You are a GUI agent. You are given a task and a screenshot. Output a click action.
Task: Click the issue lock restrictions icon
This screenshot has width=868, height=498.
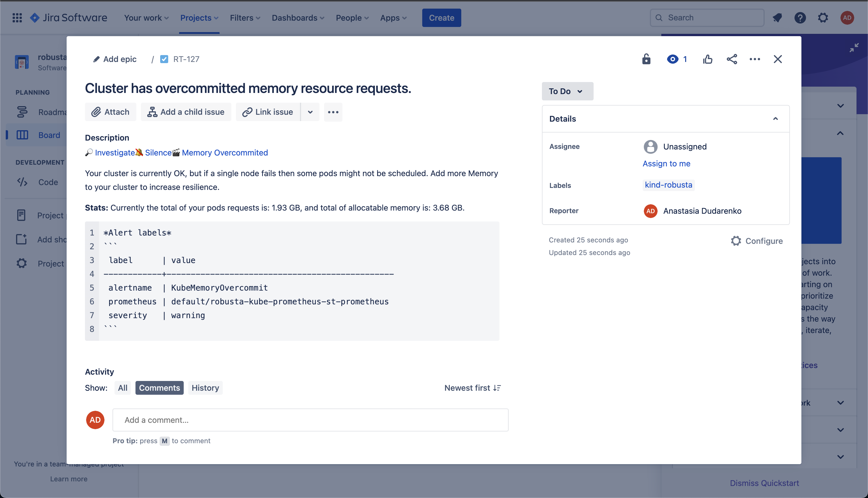click(646, 59)
